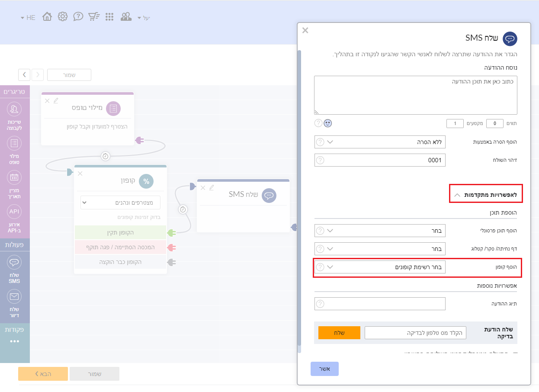Click the אשר confirm button
The height and width of the screenshot is (392, 539).
(x=324, y=369)
